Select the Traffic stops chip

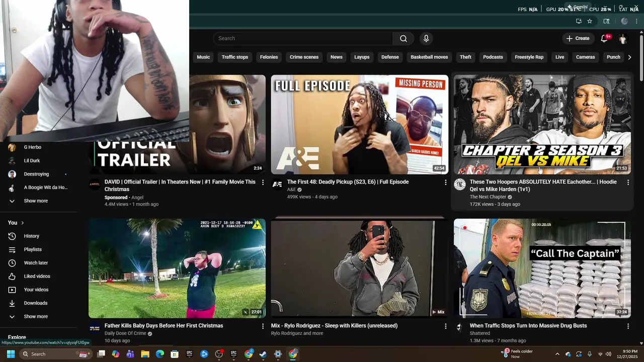click(x=235, y=57)
